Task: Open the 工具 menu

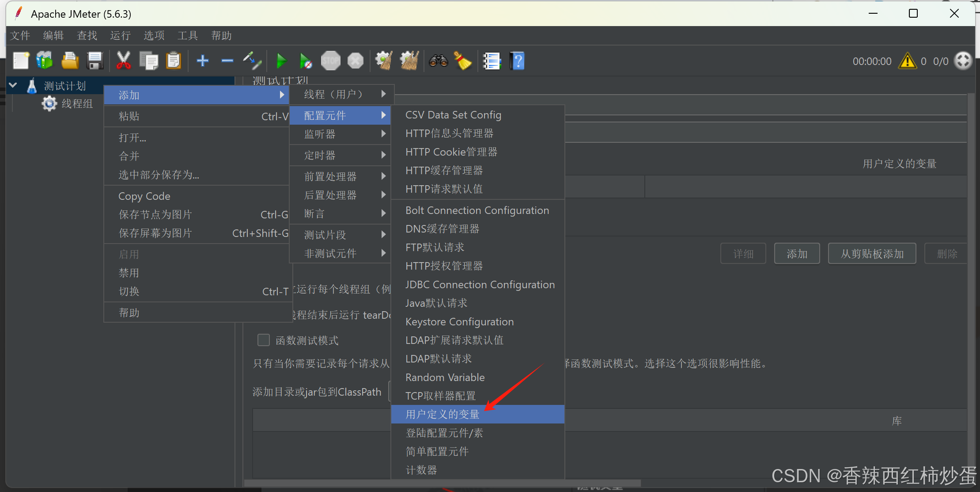Action: (188, 35)
